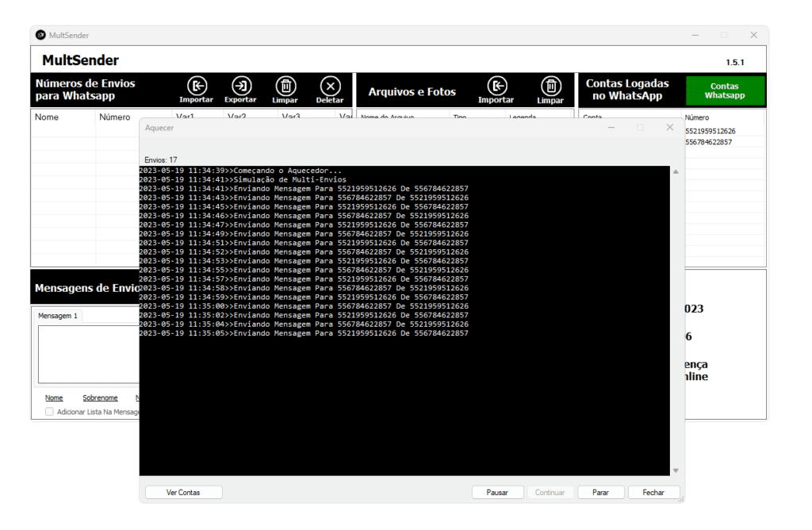Toggle Adicionar Lista Na Mensagem checkbox
Viewport: 812px width, 530px height.
[49, 411]
